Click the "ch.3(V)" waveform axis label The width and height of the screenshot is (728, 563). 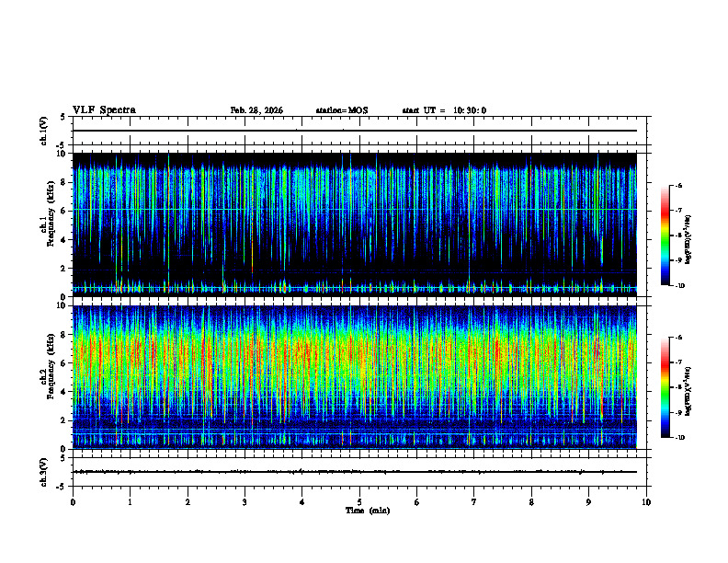[43, 472]
